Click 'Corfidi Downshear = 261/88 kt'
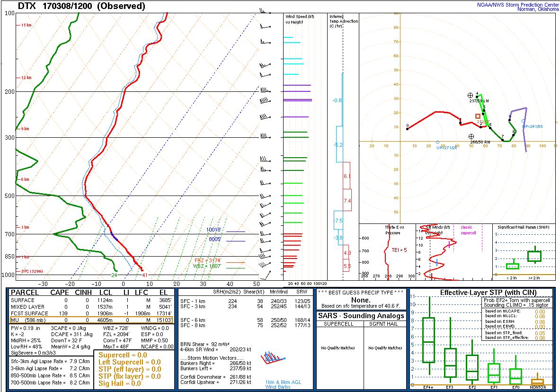Image resolution: width=560 pixels, height=392 pixels. pyautogui.click(x=216, y=377)
